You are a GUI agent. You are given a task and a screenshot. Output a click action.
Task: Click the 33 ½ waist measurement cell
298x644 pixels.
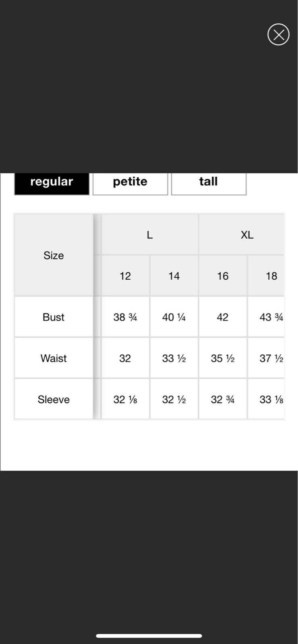174,358
